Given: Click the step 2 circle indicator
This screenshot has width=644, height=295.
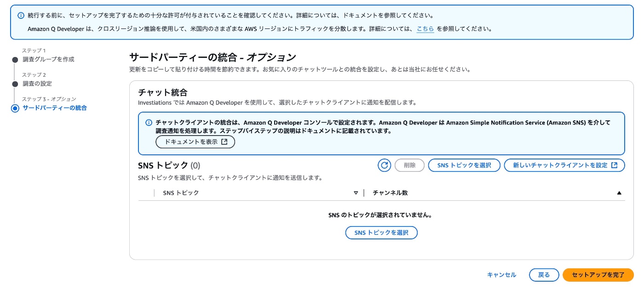Looking at the screenshot, I should (x=15, y=84).
